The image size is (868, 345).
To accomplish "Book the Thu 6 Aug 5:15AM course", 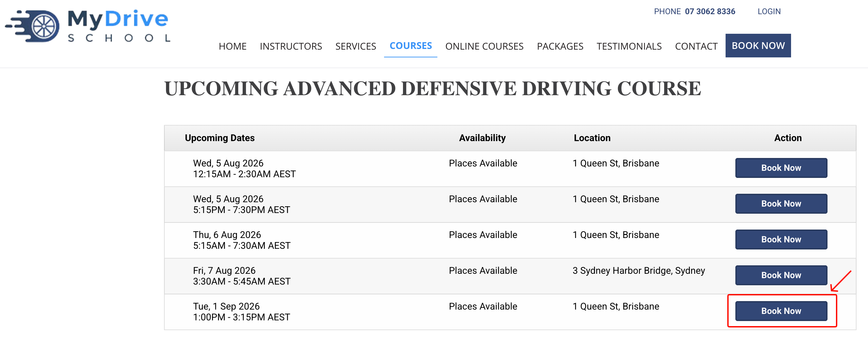I will [x=781, y=239].
